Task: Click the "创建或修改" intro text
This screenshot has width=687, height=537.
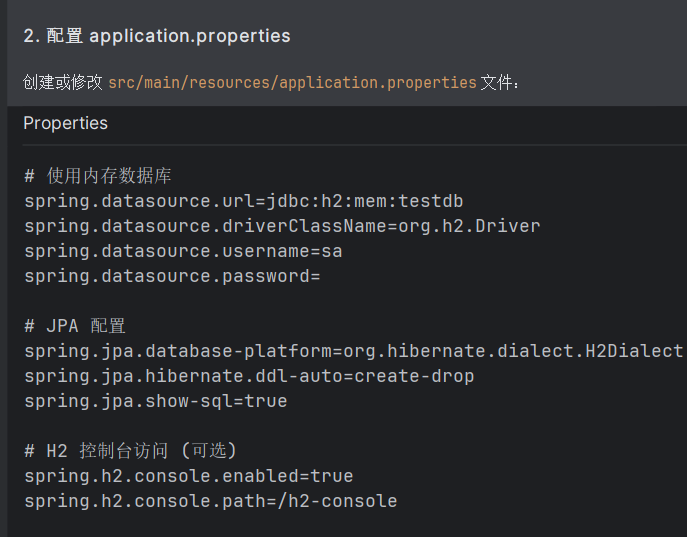Action: pos(63,82)
